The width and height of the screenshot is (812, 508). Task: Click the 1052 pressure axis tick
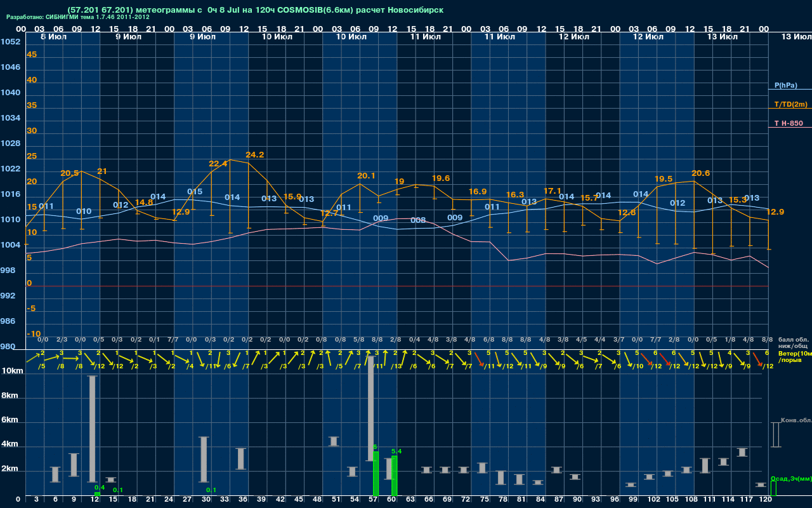coord(11,41)
